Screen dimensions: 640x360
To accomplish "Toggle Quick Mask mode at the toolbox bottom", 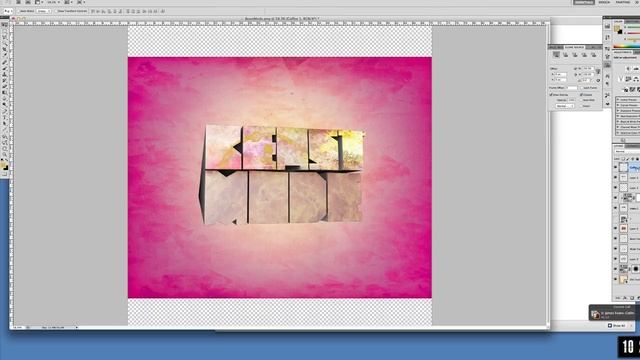I will [x=4, y=174].
